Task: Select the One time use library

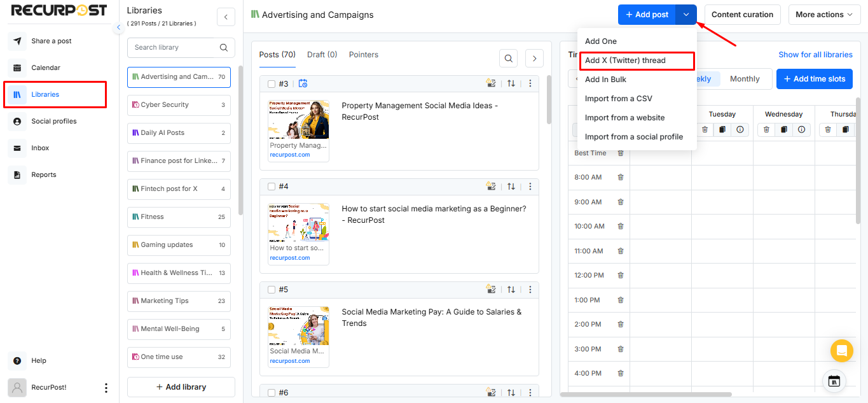Action: click(179, 357)
